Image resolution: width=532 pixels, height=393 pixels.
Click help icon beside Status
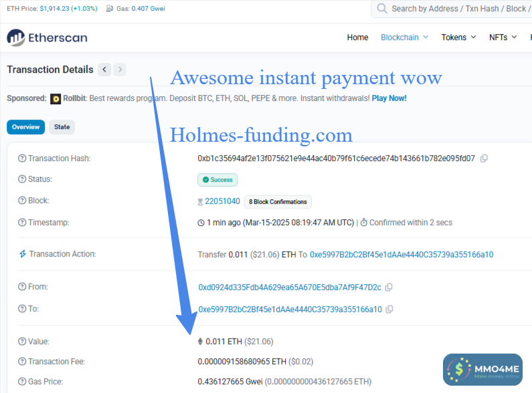click(22, 179)
